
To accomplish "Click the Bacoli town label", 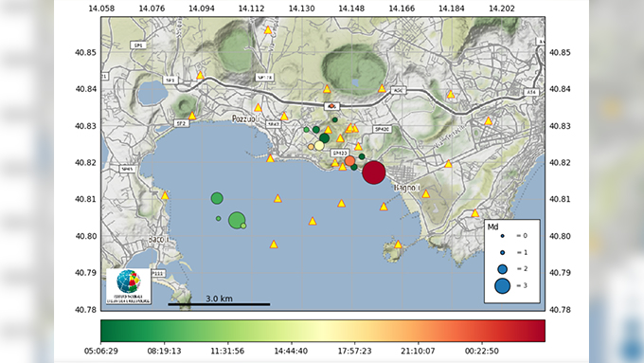I will pyautogui.click(x=158, y=239).
